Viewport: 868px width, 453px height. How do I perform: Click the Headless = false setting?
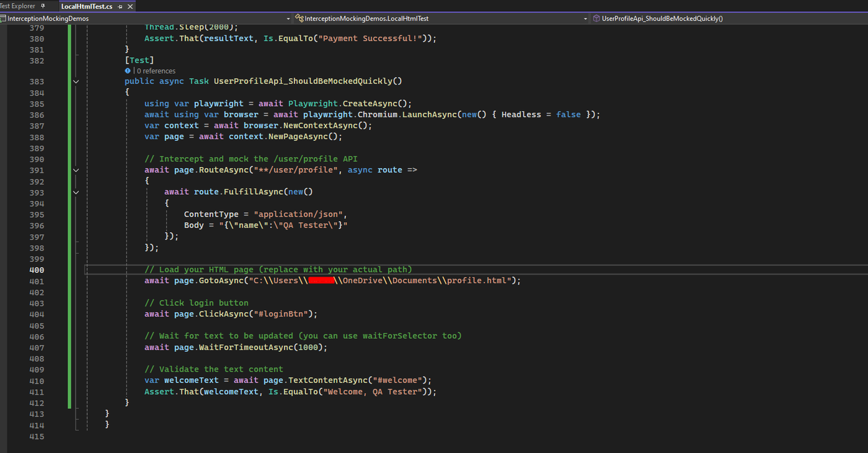pos(541,114)
